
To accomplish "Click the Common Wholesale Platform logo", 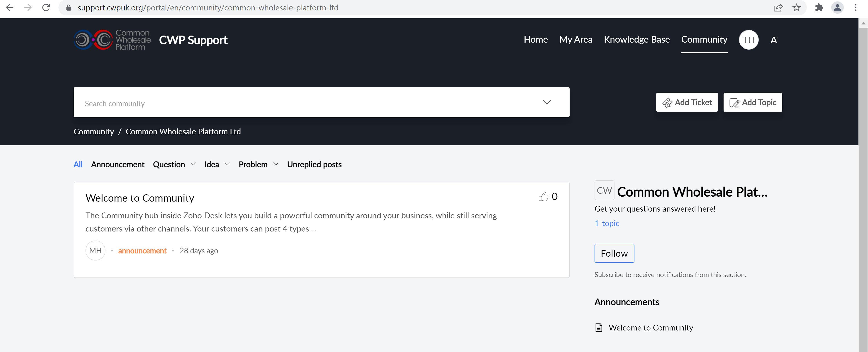I will point(112,40).
